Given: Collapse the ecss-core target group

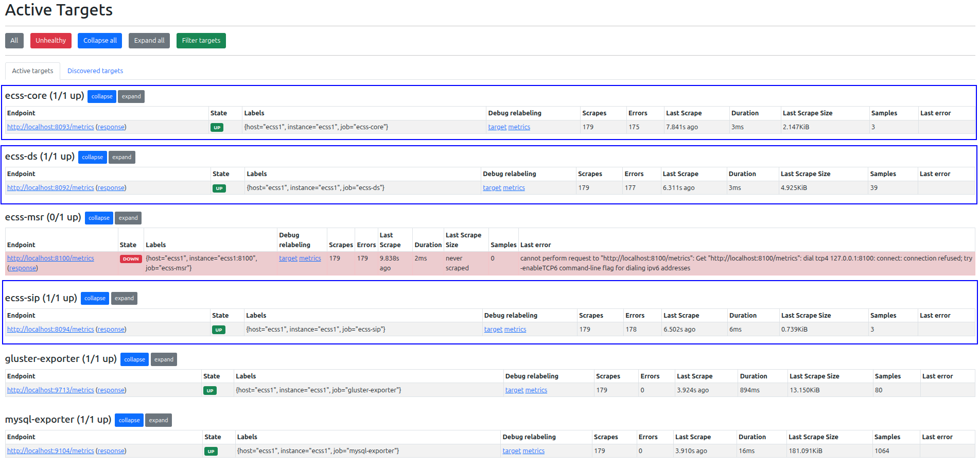Looking at the screenshot, I should click(102, 97).
